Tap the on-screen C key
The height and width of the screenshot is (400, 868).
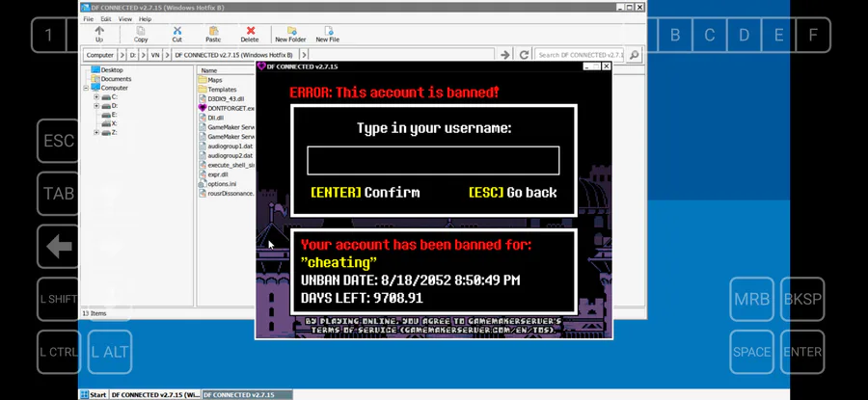coord(710,35)
